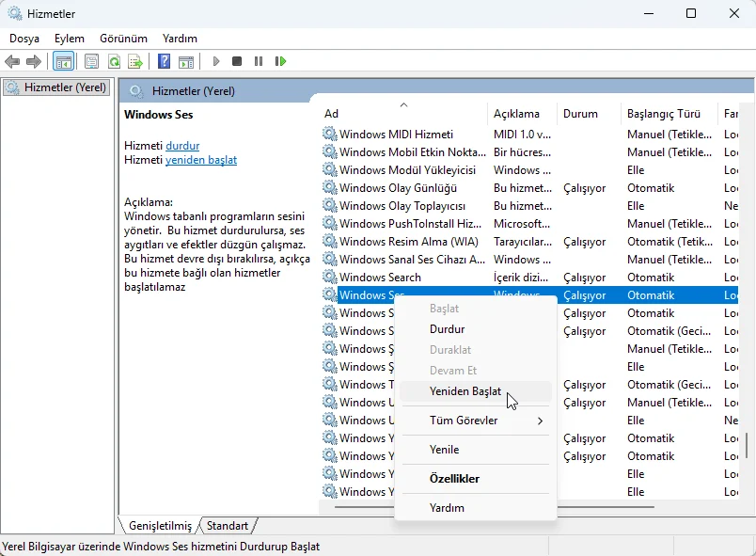Screen dimensions: 756x556
Task: Click the green Refresh toolbar icon
Action: click(115, 61)
